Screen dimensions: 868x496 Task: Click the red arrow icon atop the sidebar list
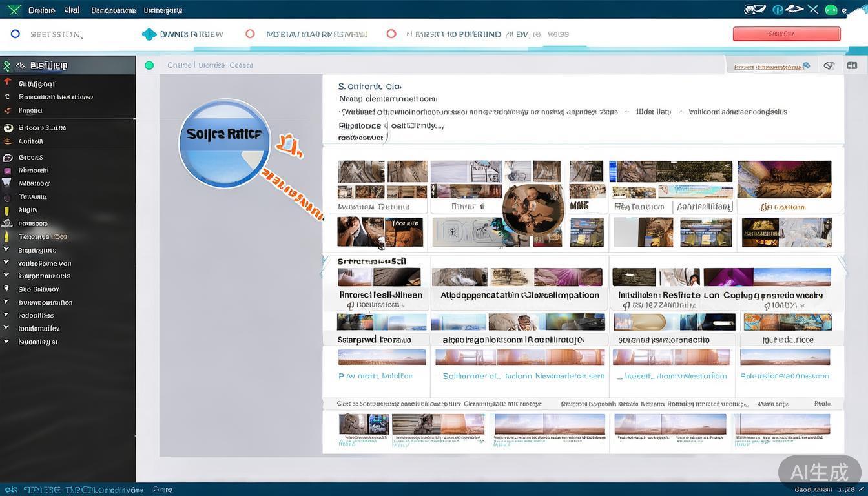[x=8, y=82]
